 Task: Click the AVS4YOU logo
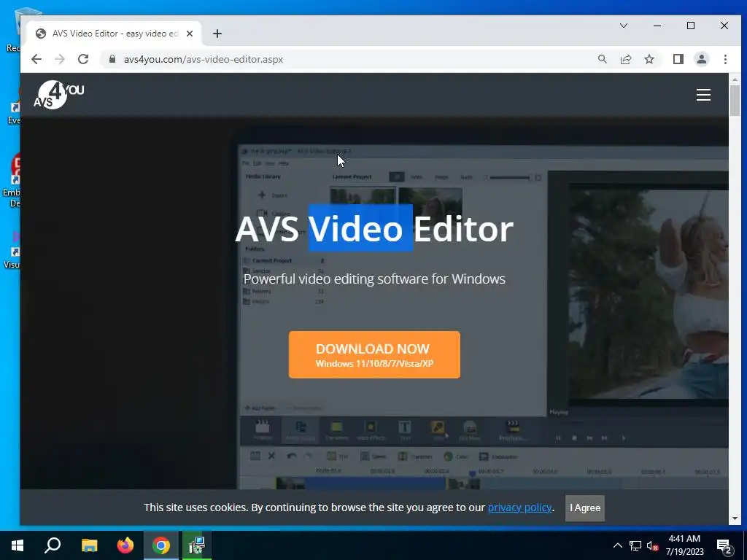click(59, 95)
